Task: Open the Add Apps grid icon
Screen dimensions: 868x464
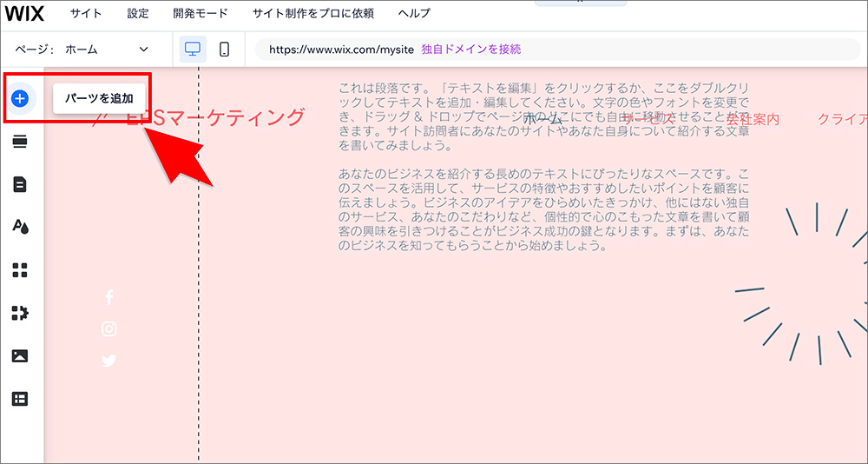Action: pyautogui.click(x=20, y=270)
